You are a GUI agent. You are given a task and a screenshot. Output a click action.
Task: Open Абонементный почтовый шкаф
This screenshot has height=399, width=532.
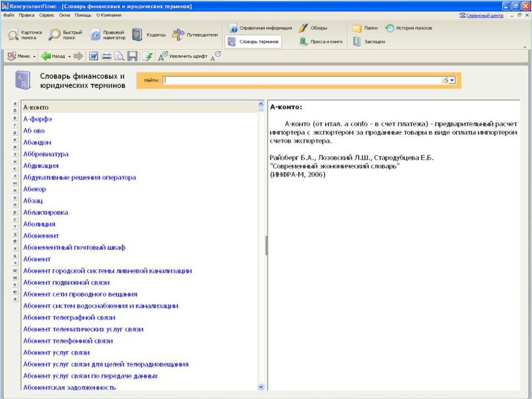point(74,247)
